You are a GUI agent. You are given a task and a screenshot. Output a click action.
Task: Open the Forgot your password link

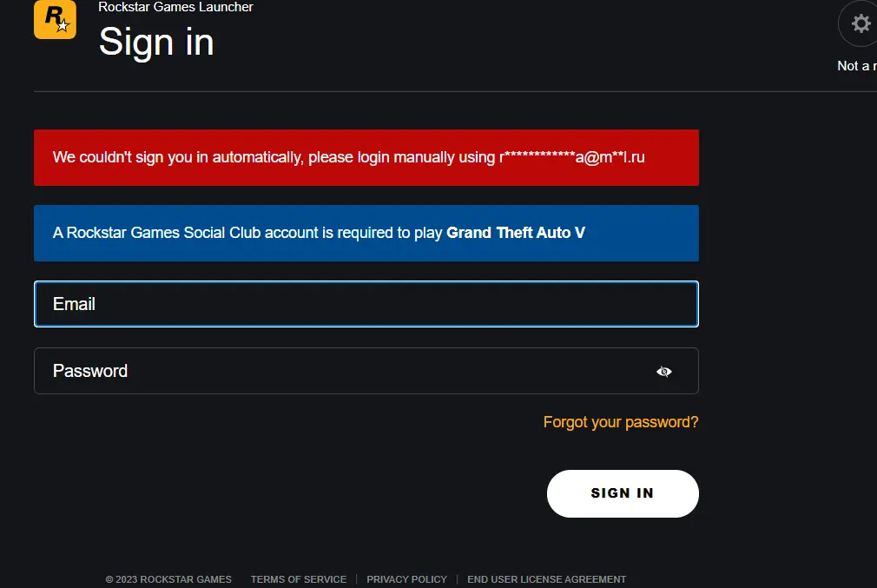(620, 422)
